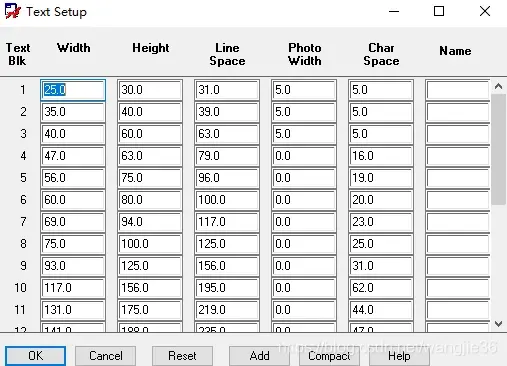Click the Height field showing 60.0
507x366 pixels.
(x=150, y=134)
